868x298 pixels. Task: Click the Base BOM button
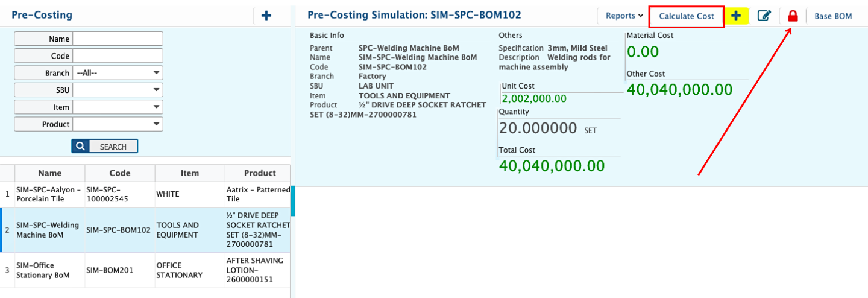(x=833, y=16)
